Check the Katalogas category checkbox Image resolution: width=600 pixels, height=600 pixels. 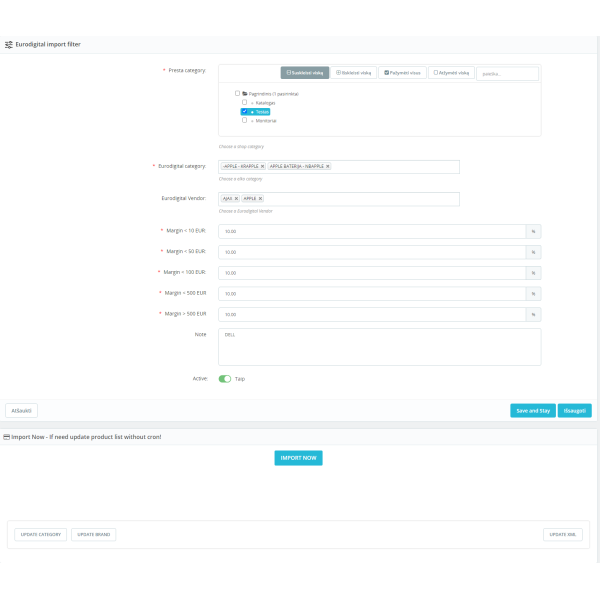click(245, 102)
